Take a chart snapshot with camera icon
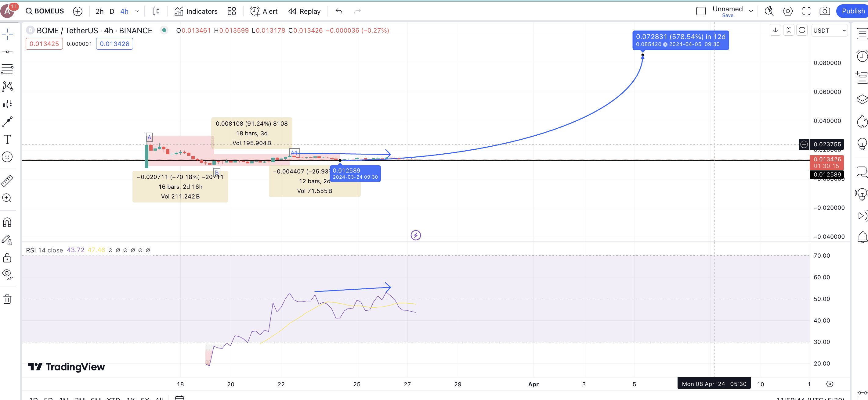The height and width of the screenshot is (400, 868). click(825, 12)
